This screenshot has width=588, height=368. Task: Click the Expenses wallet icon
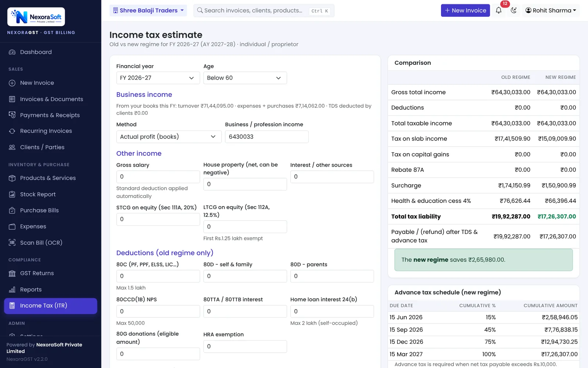(12, 227)
